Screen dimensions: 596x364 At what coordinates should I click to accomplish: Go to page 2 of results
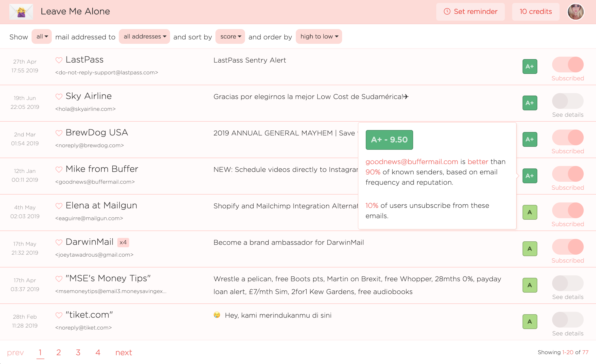58,352
